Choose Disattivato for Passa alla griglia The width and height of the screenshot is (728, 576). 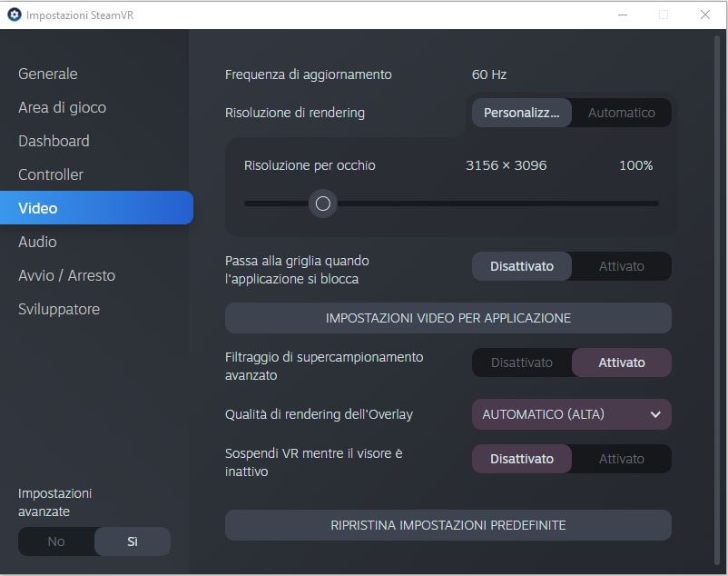522,266
